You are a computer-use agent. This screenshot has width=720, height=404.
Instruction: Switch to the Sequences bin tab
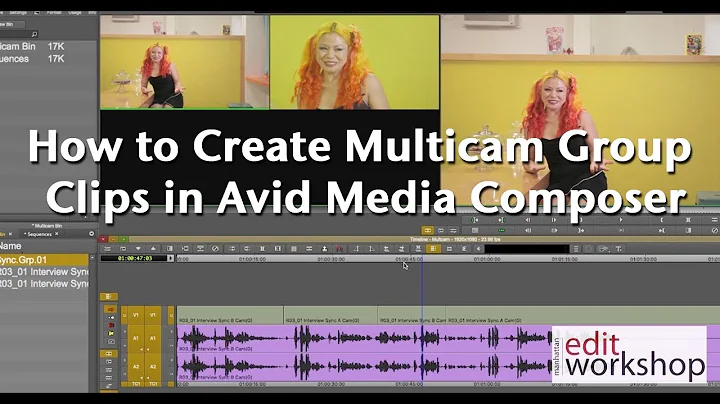point(39,234)
